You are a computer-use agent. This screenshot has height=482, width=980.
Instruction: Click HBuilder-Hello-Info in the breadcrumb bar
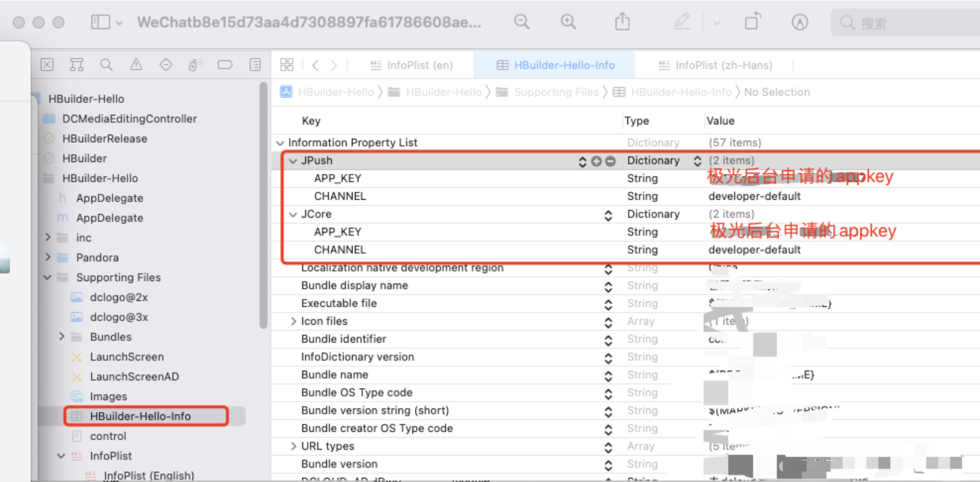[x=681, y=92]
